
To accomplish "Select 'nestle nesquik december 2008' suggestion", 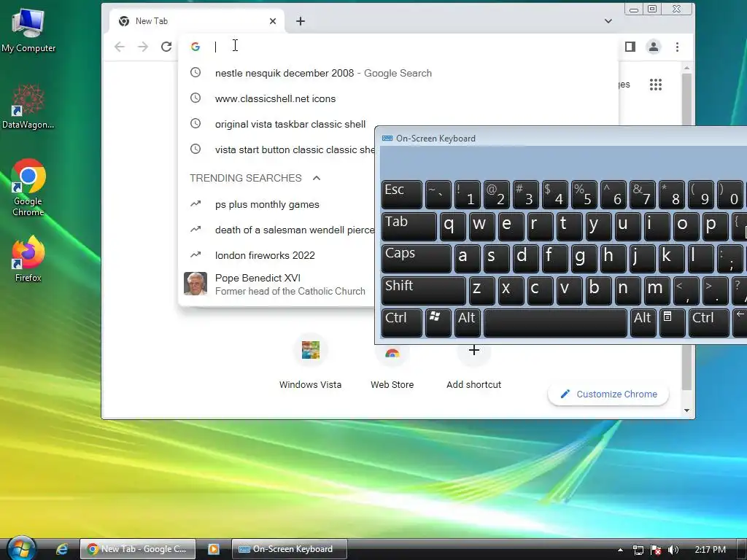I will pos(398,74).
